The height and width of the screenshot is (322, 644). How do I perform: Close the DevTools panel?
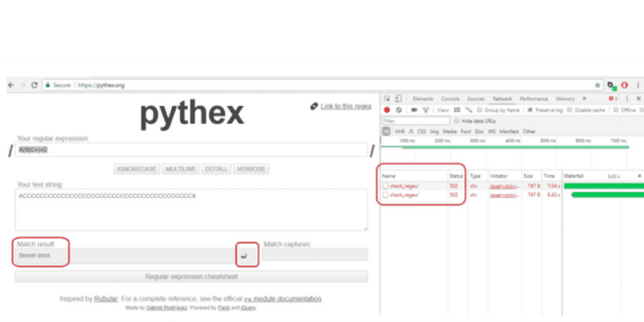[639, 99]
